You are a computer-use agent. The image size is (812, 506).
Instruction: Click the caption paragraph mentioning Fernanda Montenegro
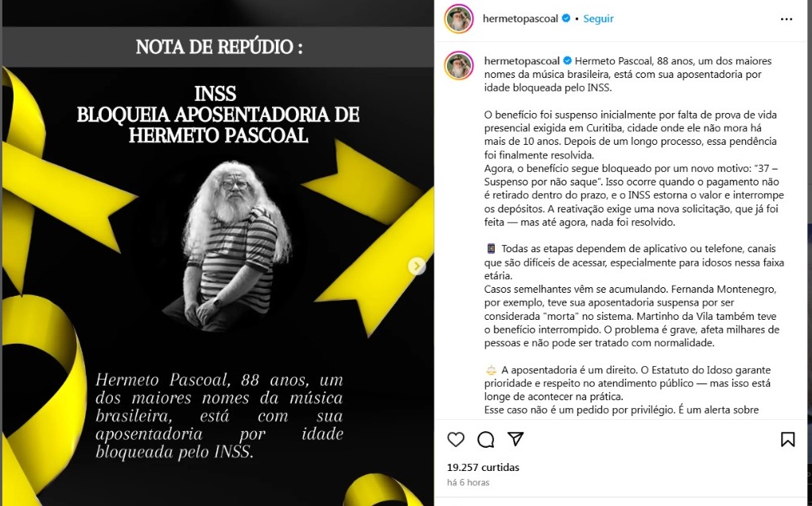[631, 316]
